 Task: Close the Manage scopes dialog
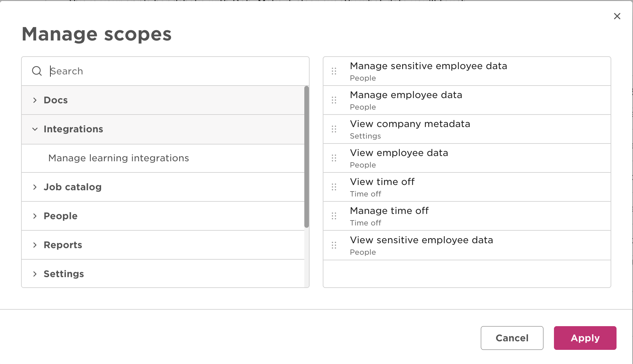(617, 16)
